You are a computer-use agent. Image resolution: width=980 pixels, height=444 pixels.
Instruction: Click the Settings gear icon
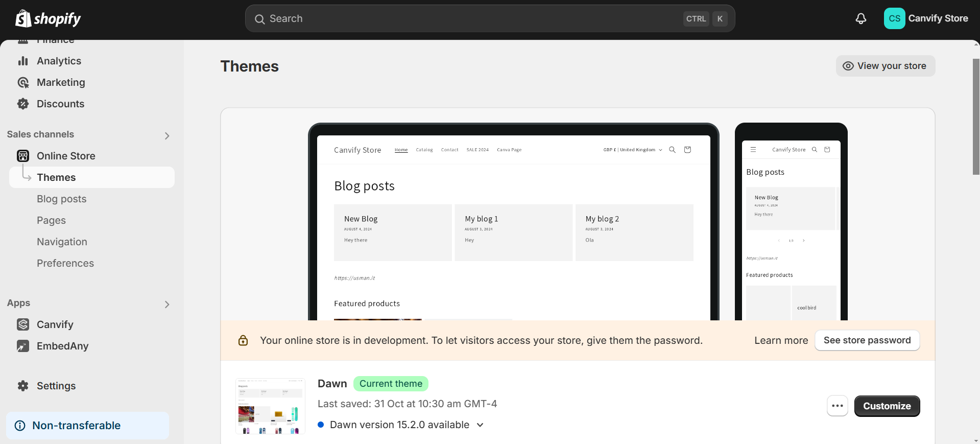[23, 386]
